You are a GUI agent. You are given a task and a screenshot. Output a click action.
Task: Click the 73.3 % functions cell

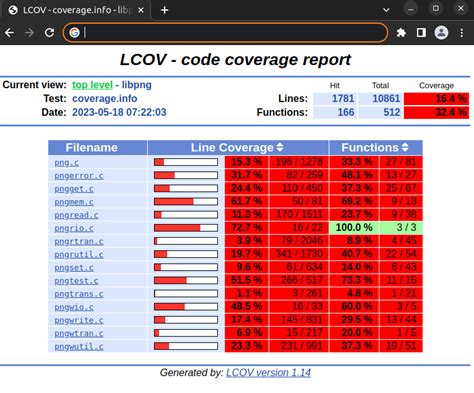click(x=354, y=280)
